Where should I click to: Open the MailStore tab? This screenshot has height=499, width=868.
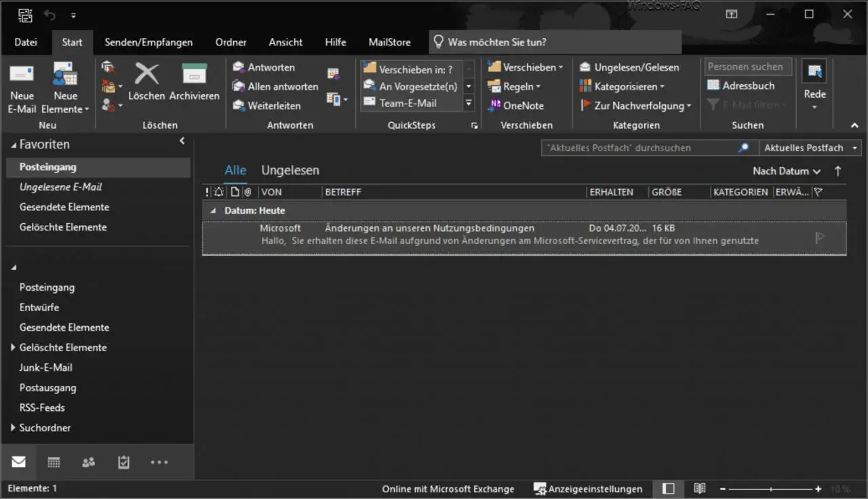389,42
